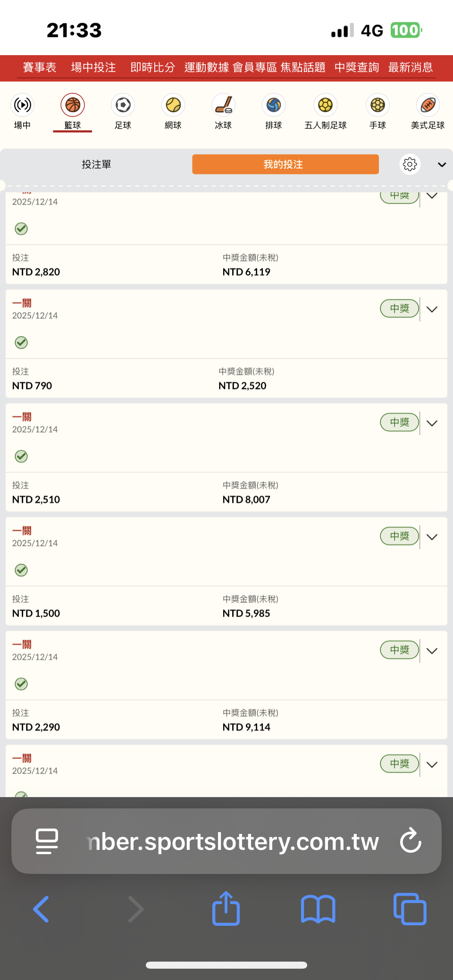Pick the American football (美式足球) icon

point(428,105)
